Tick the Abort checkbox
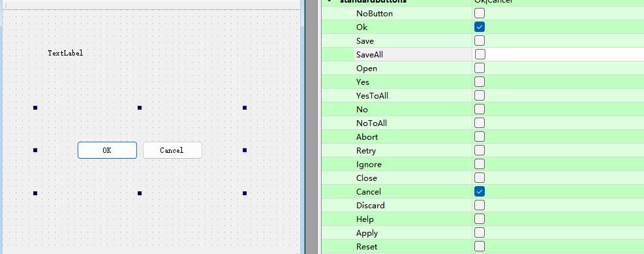 coord(480,136)
